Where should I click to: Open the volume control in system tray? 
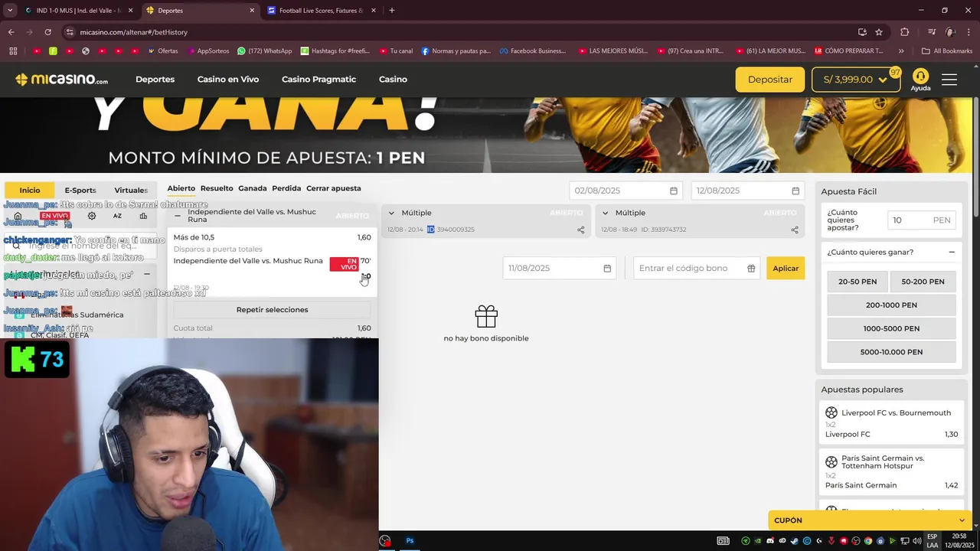pos(917,541)
